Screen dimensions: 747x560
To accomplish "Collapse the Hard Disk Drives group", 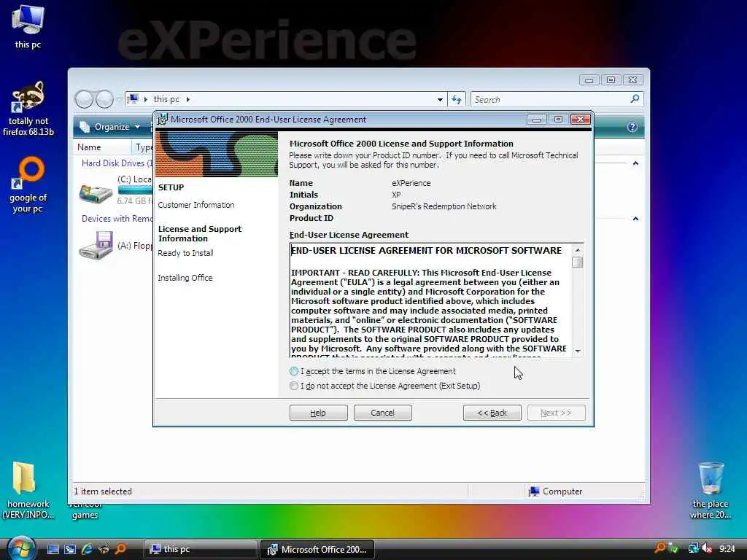I will click(635, 163).
